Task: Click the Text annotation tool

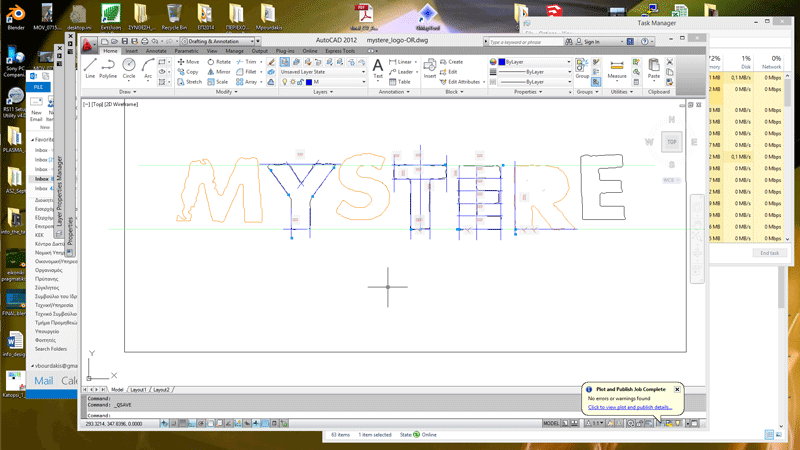Action: point(378,67)
